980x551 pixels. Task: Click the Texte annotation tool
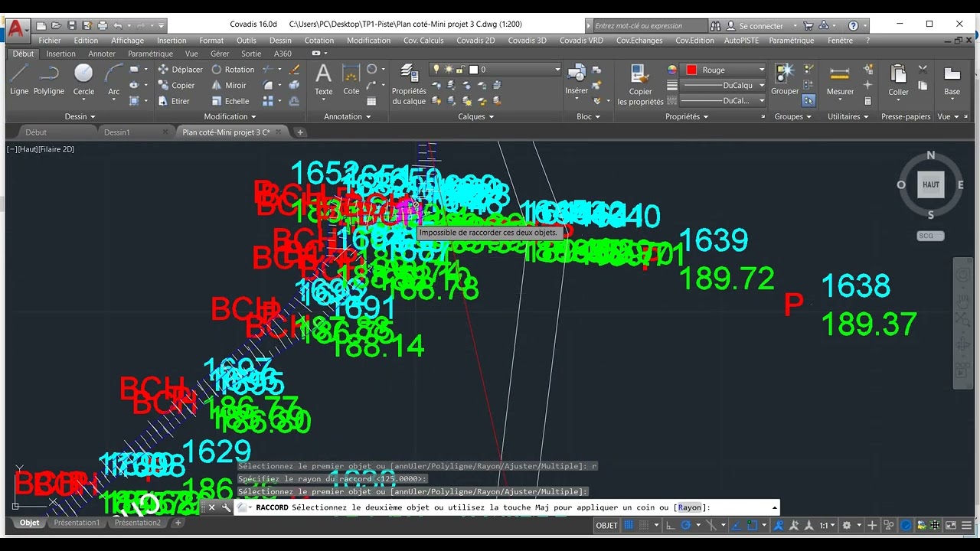(324, 80)
